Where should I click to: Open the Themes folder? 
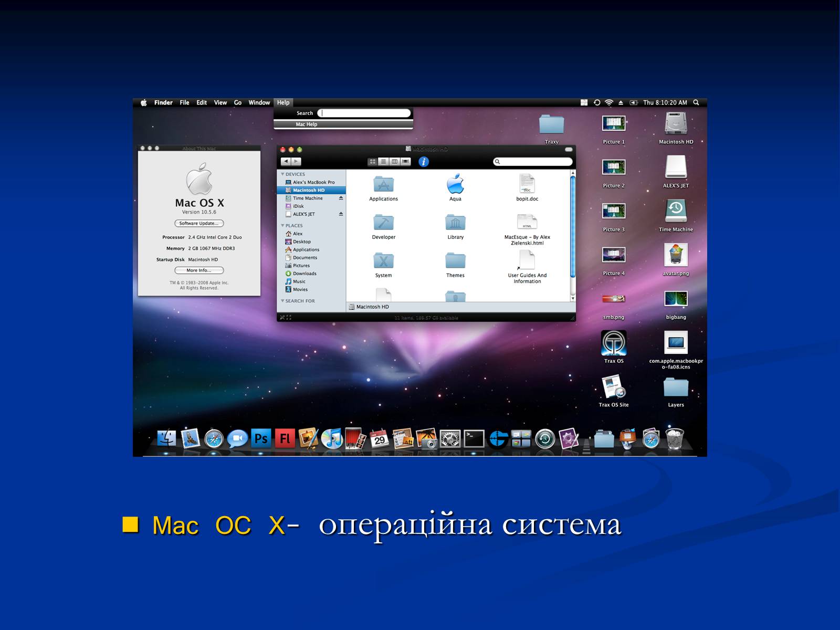click(455, 265)
